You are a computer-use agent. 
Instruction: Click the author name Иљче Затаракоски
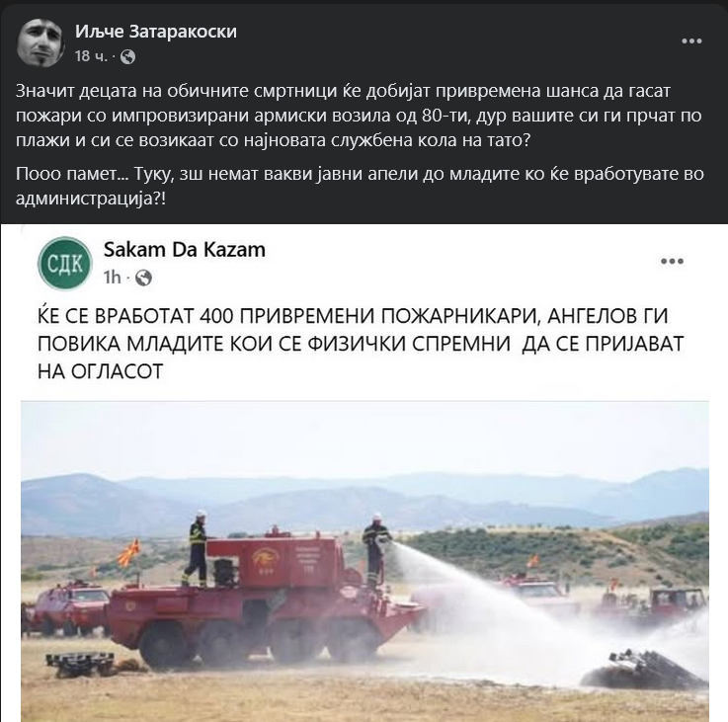[156, 31]
